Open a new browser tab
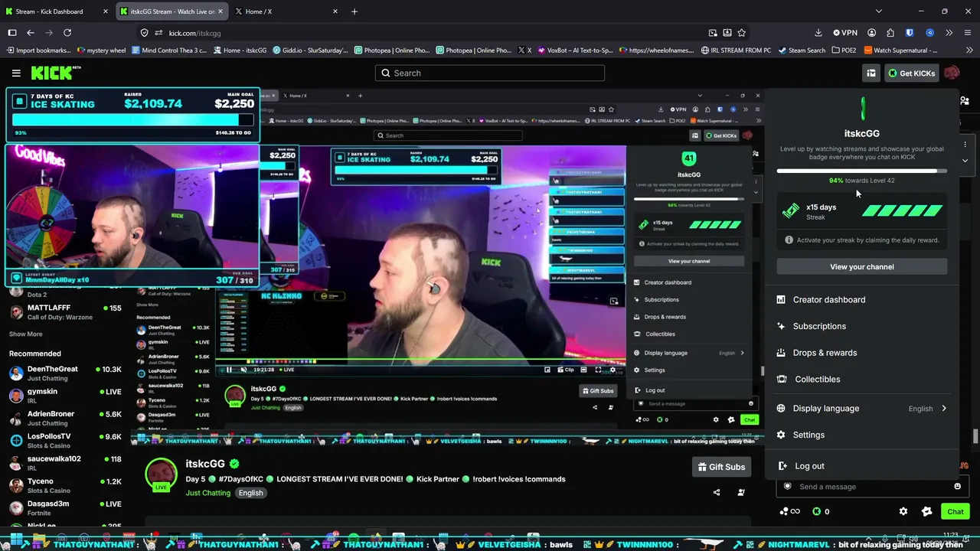Image resolution: width=980 pixels, height=551 pixels. click(x=354, y=11)
